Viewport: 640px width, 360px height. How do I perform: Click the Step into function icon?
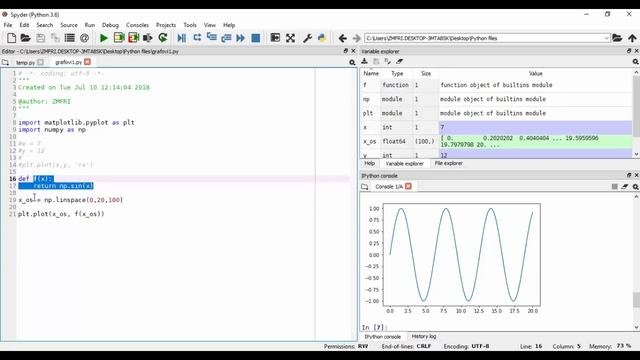pyautogui.click(x=211, y=38)
